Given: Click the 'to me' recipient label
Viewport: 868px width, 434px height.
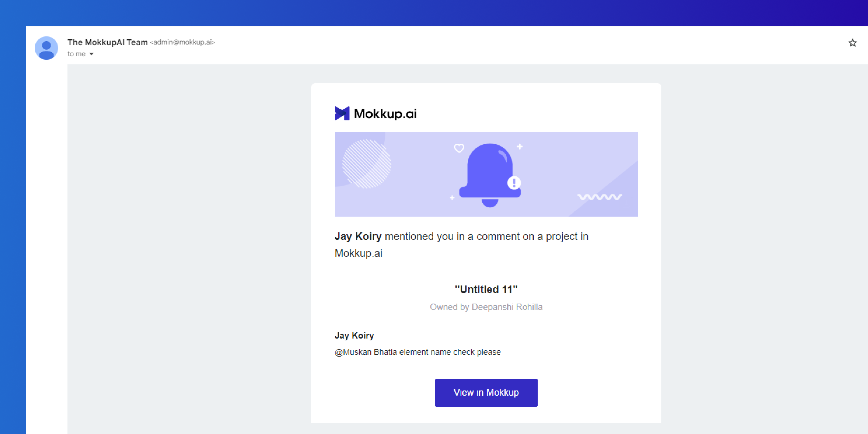Looking at the screenshot, I should point(76,54).
